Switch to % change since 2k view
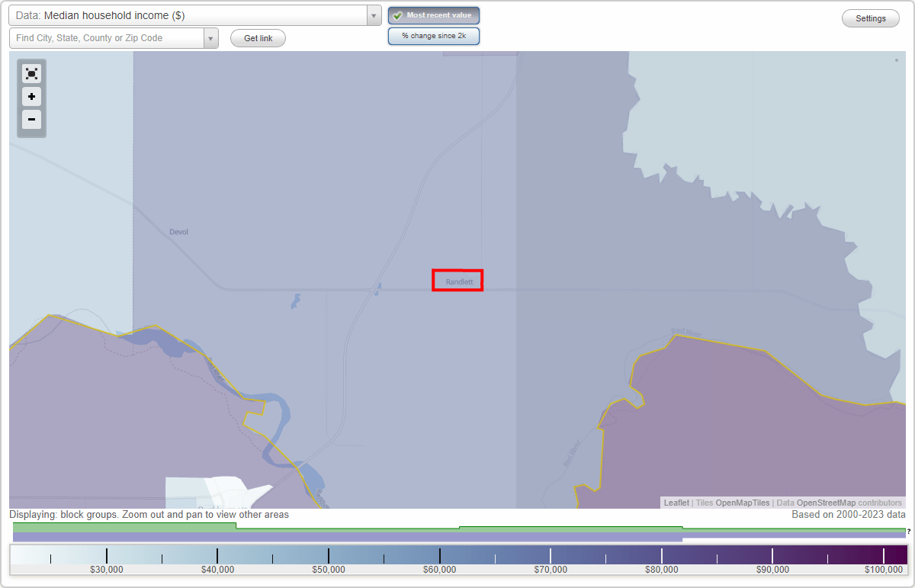The width and height of the screenshot is (915, 588). 433,35
